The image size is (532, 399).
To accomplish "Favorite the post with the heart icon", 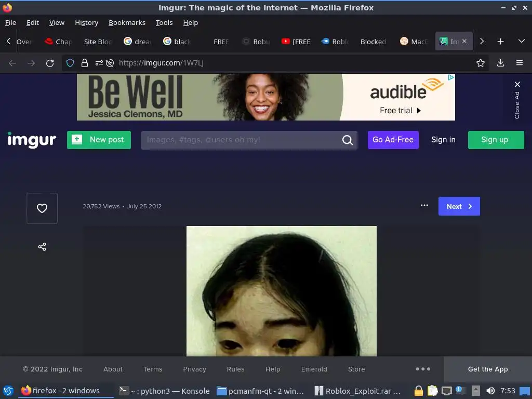I will point(42,208).
